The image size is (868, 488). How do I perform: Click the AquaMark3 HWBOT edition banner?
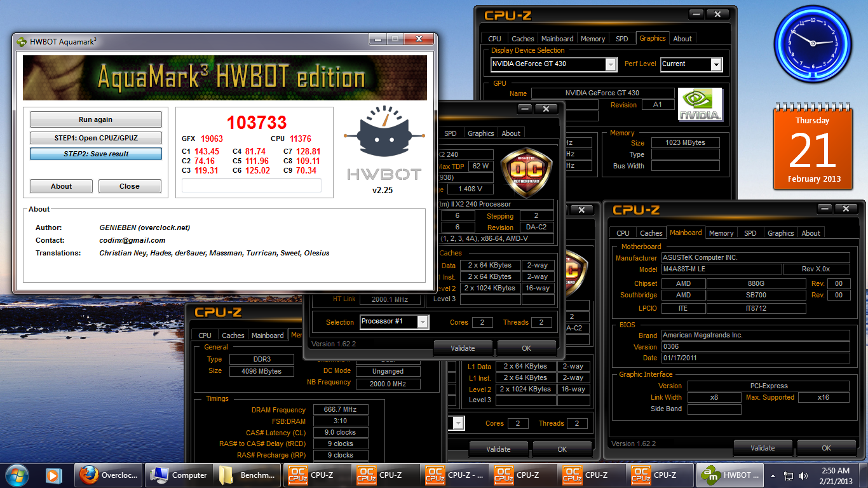pos(225,78)
